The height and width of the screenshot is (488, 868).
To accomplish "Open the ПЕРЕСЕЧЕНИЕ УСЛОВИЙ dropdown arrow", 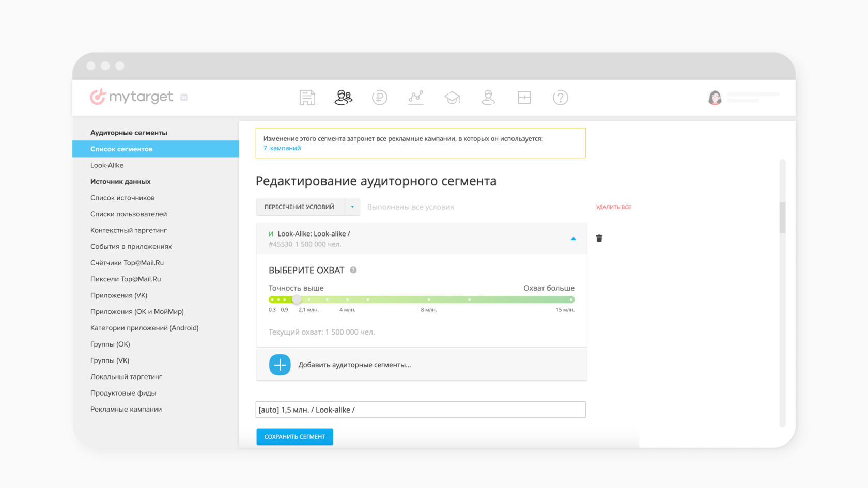I will click(352, 207).
